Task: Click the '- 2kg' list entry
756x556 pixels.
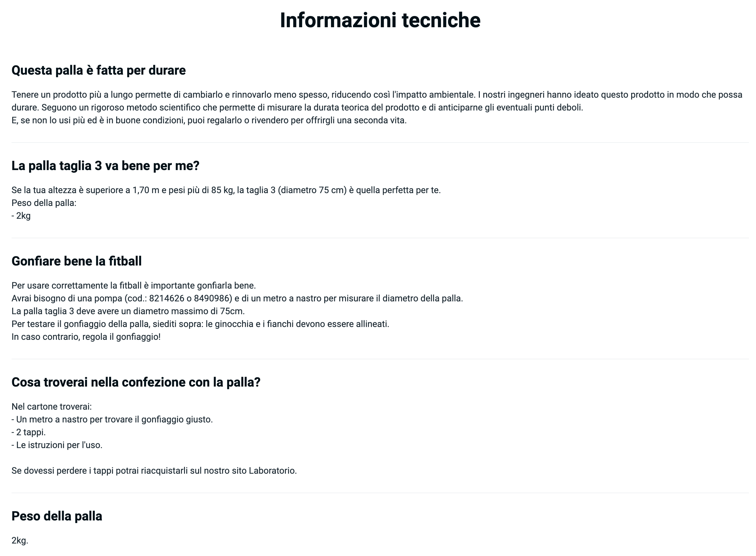Action: (21, 216)
